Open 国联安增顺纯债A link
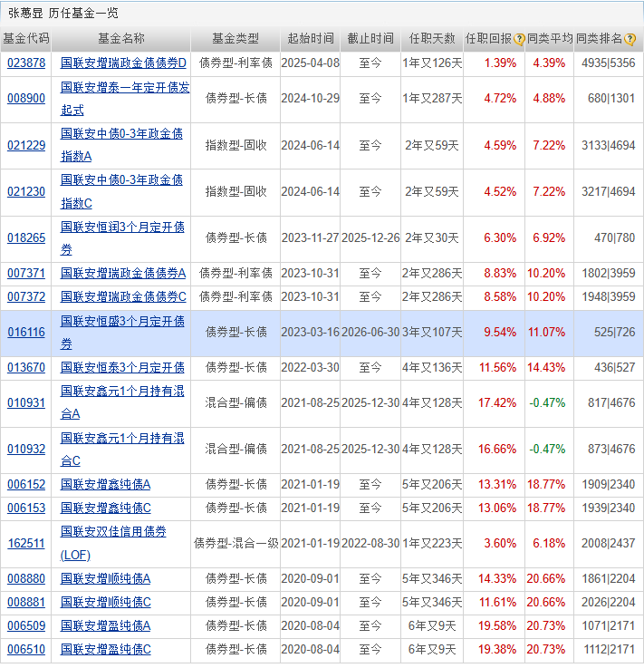The width and height of the screenshot is (644, 668). 105,578
